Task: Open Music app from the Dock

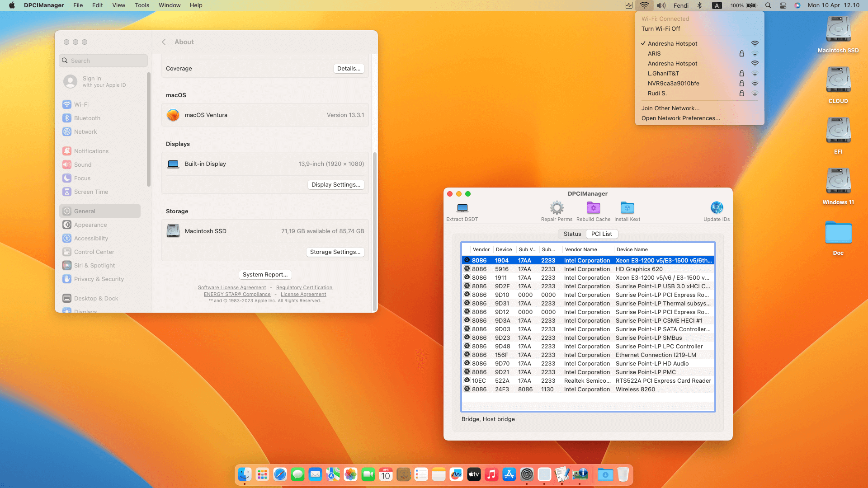Action: click(491, 474)
